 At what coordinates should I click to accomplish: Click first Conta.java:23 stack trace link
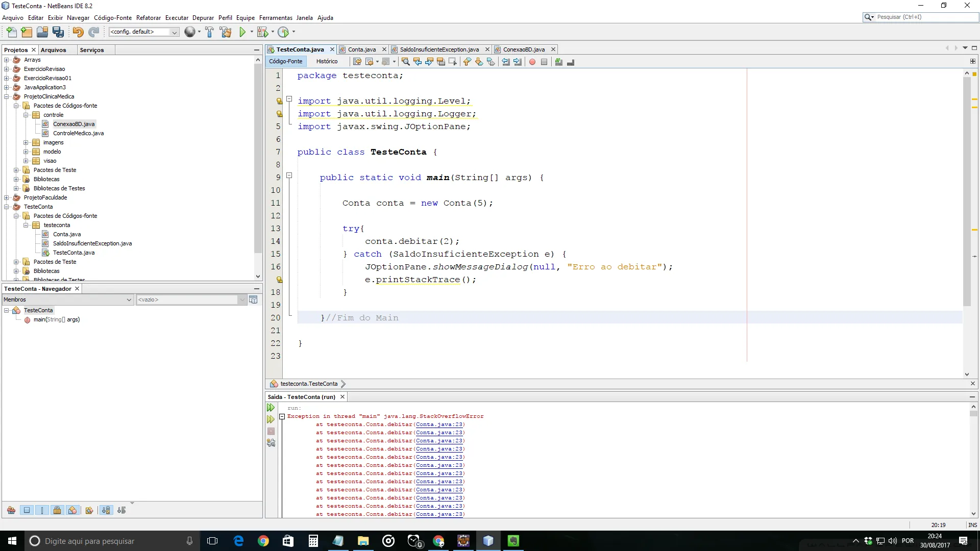pyautogui.click(x=438, y=424)
